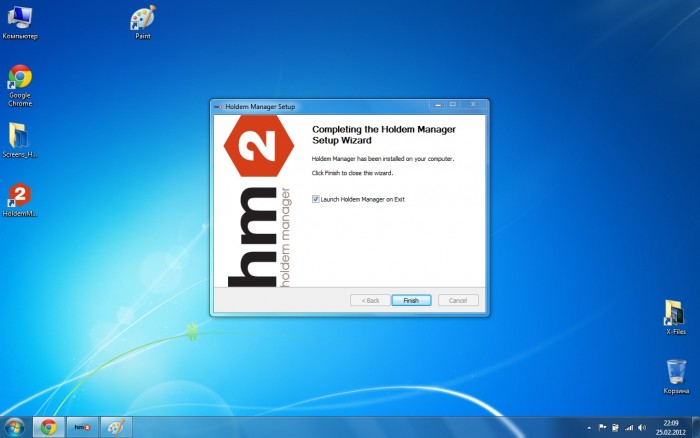This screenshot has width=700, height=438.
Task: Open the Action Center flag icon
Action: [x=602, y=427]
